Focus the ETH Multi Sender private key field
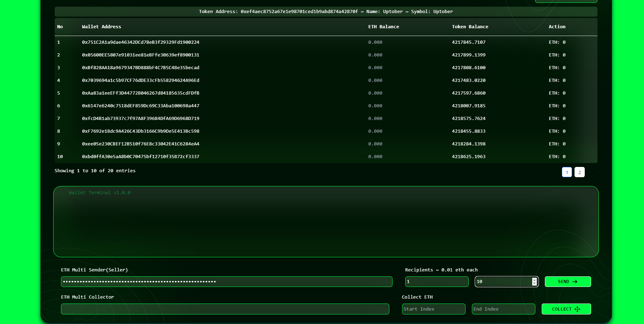Screen dimensions: 644x324 click(226, 282)
